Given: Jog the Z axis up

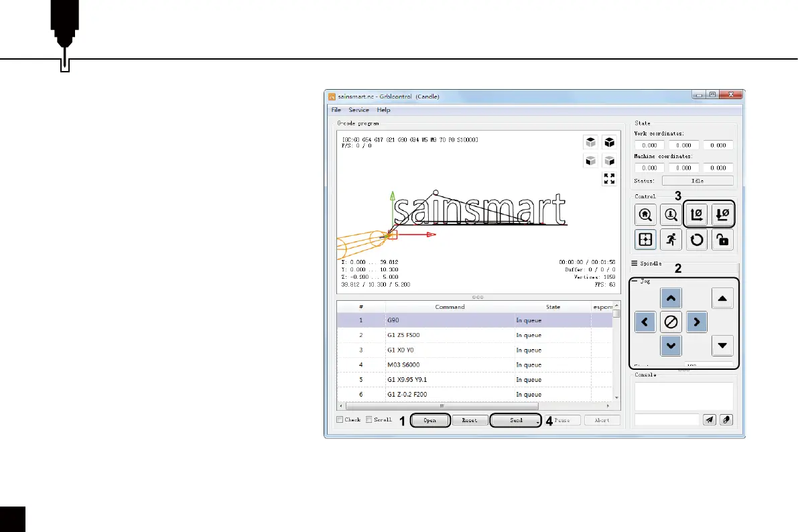Looking at the screenshot, I should point(722,299).
